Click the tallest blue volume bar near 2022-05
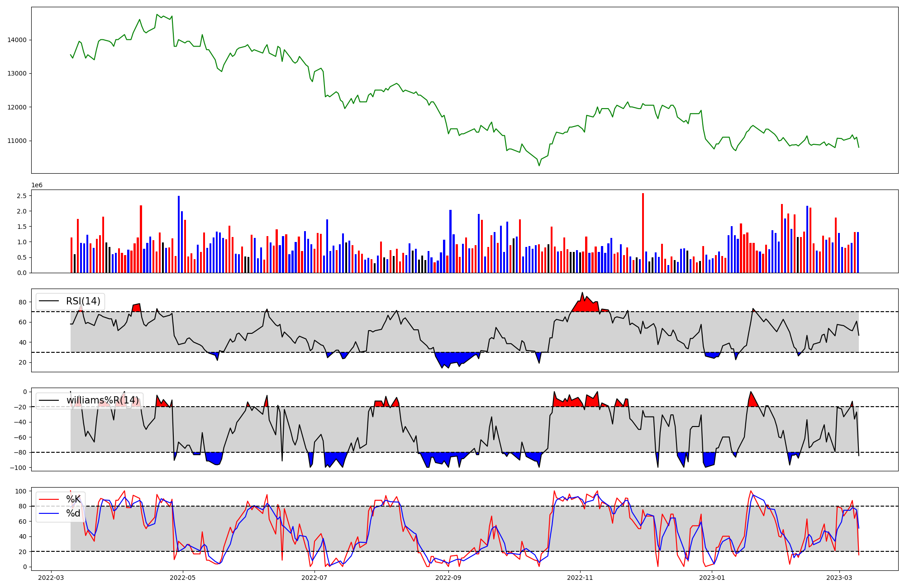The image size is (905, 588). [179, 234]
